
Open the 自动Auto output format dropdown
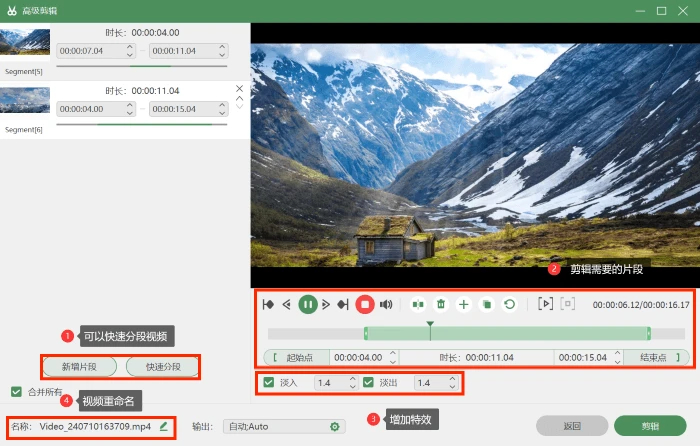[284, 427]
